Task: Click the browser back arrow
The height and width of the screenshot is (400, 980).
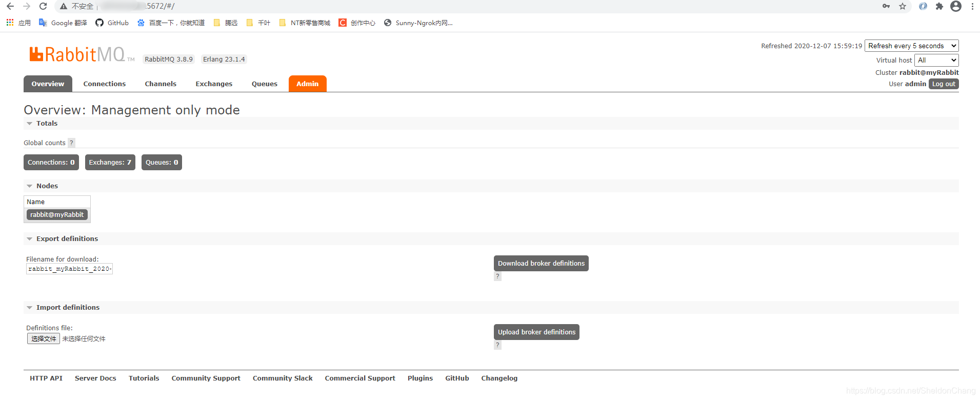Action: [10, 6]
